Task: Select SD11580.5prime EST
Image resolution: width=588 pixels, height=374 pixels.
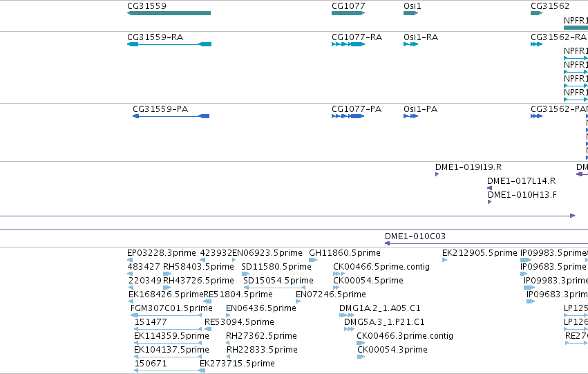Action: 245,274
